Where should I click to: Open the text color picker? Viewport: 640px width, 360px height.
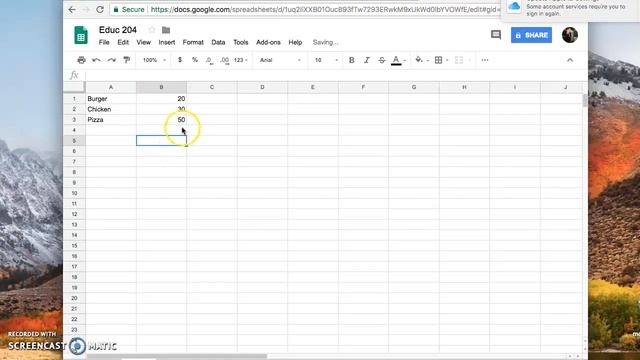396,60
